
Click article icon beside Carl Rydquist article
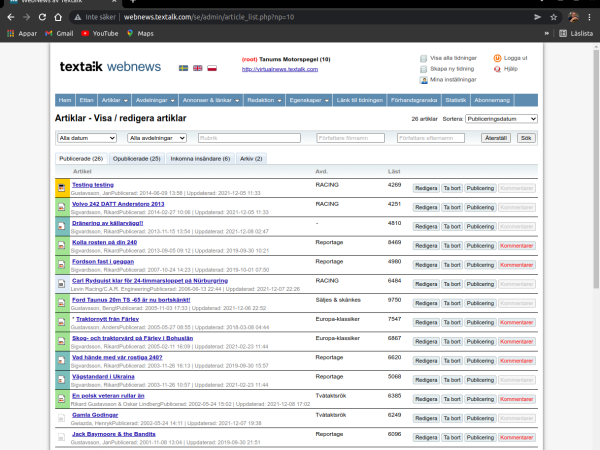coord(62,284)
